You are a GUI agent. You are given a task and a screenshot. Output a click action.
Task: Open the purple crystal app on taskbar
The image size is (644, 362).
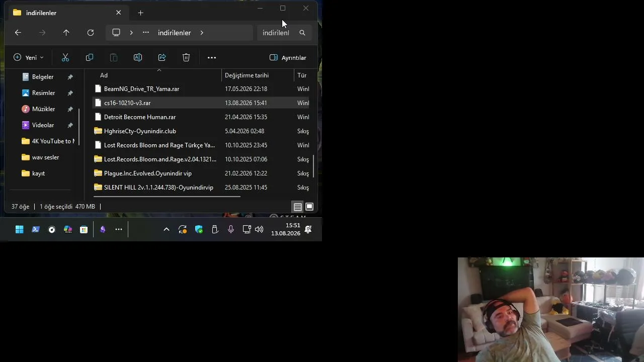(103, 230)
